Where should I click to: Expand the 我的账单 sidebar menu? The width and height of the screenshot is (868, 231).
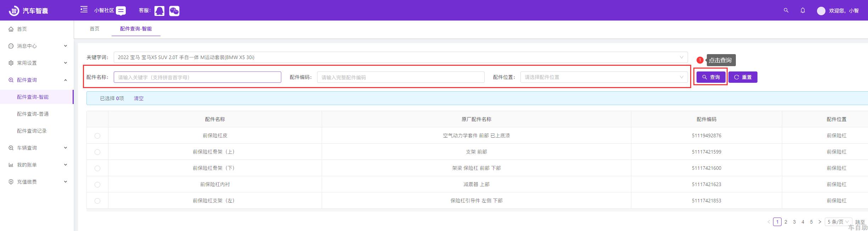[x=66, y=165]
